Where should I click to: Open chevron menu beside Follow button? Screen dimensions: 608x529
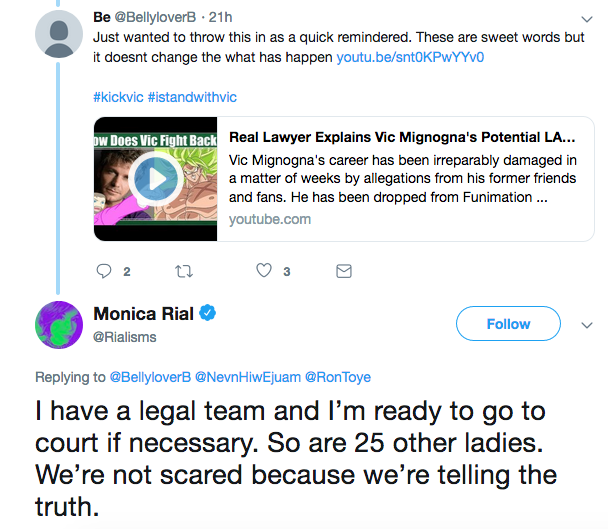587,325
